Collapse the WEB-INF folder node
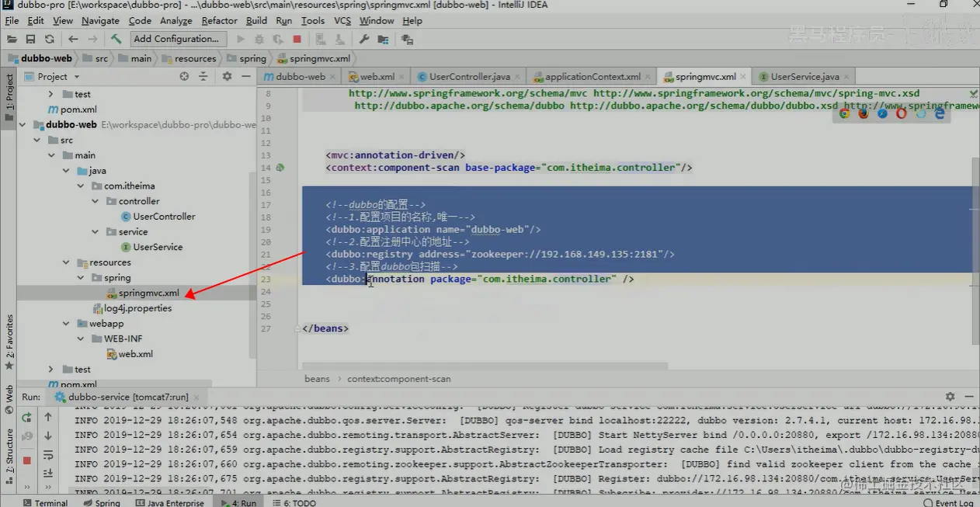The height and width of the screenshot is (507, 980). pyautogui.click(x=82, y=339)
